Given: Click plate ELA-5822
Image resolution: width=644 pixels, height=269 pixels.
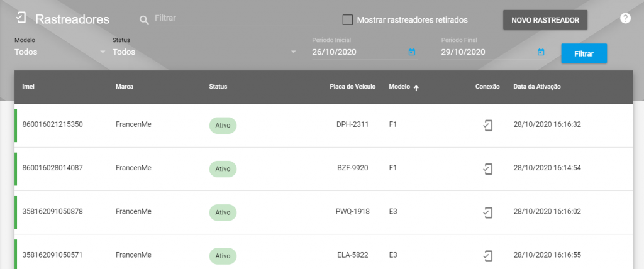Looking at the screenshot, I should point(352,255).
